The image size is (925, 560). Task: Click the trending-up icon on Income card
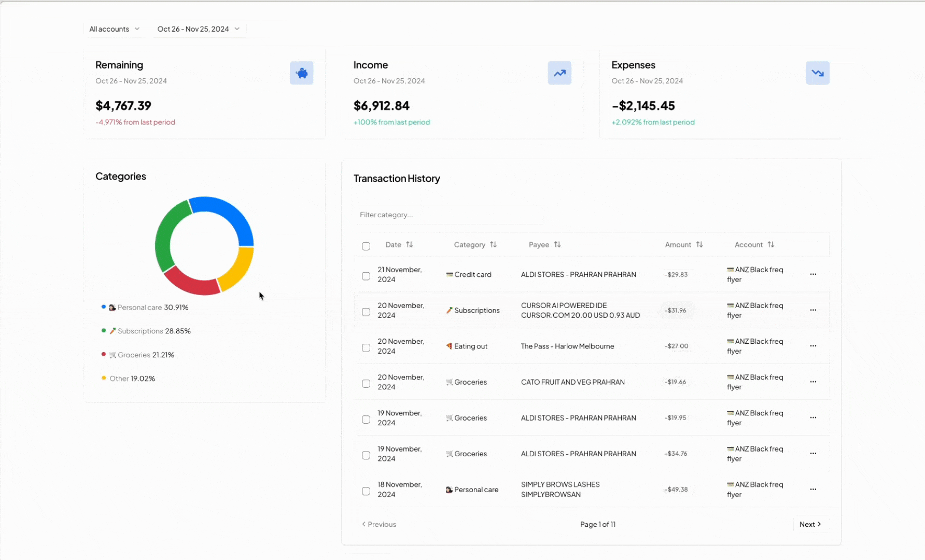tap(559, 73)
